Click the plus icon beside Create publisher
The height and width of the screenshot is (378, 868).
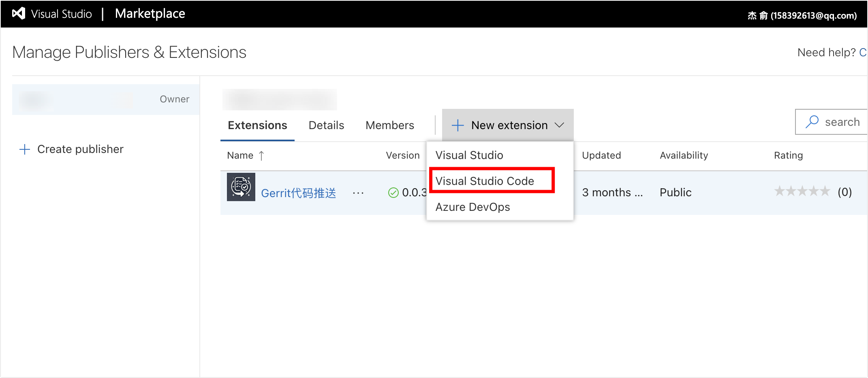coord(25,149)
